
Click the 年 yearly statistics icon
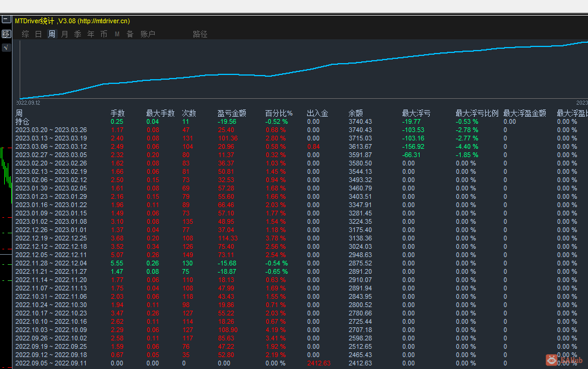pyautogui.click(x=90, y=34)
